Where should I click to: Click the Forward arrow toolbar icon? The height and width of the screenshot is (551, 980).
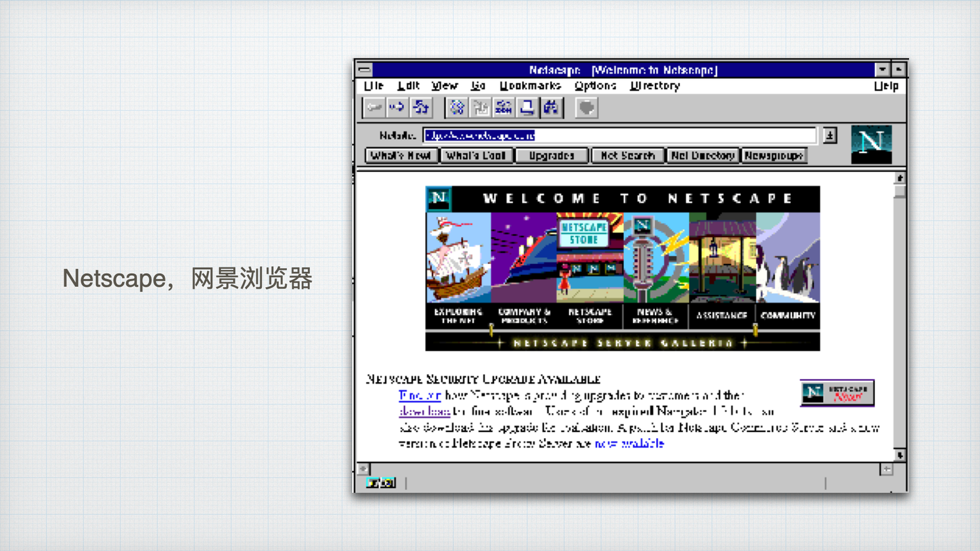[397, 108]
